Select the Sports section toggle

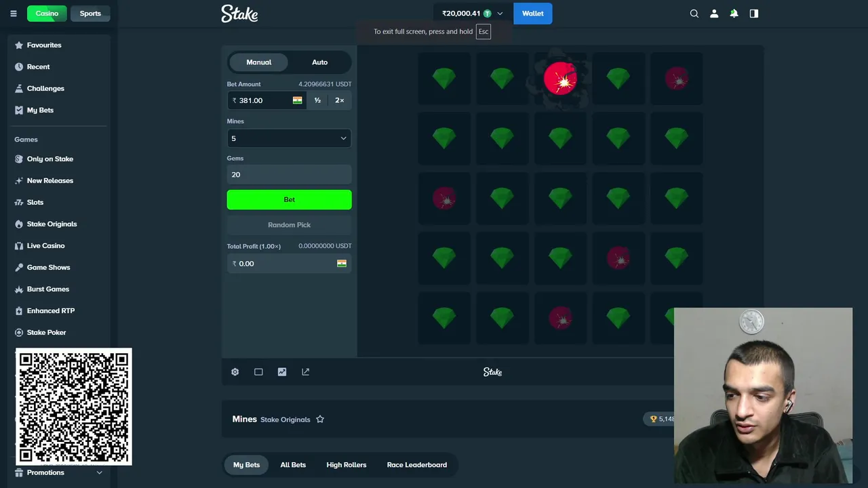tap(90, 14)
